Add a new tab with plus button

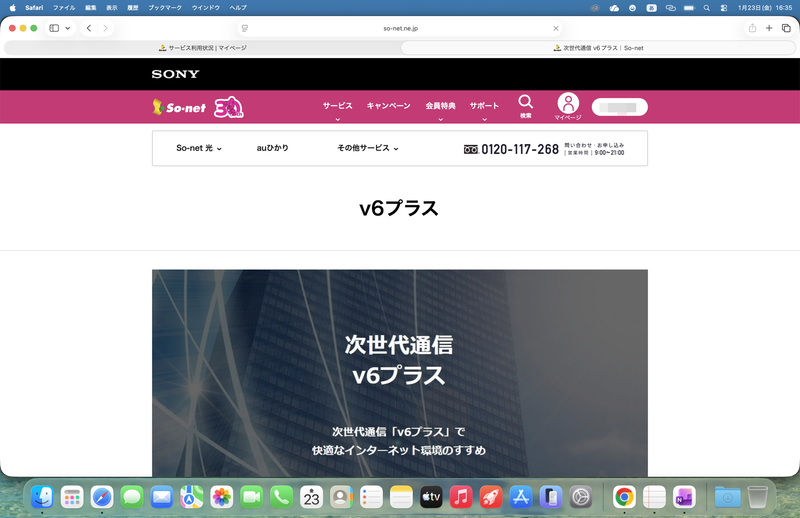coord(769,28)
